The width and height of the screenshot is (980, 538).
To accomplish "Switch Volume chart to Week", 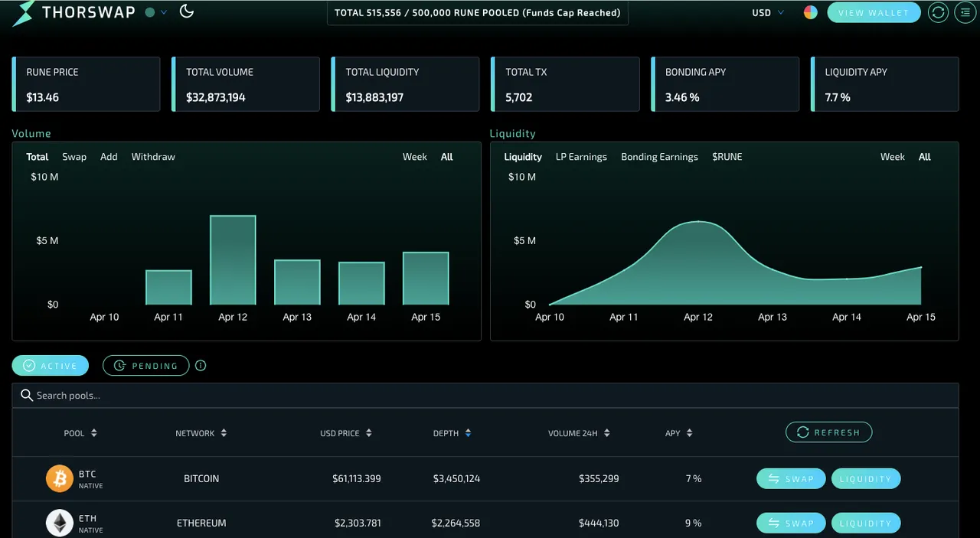I will pyautogui.click(x=415, y=157).
